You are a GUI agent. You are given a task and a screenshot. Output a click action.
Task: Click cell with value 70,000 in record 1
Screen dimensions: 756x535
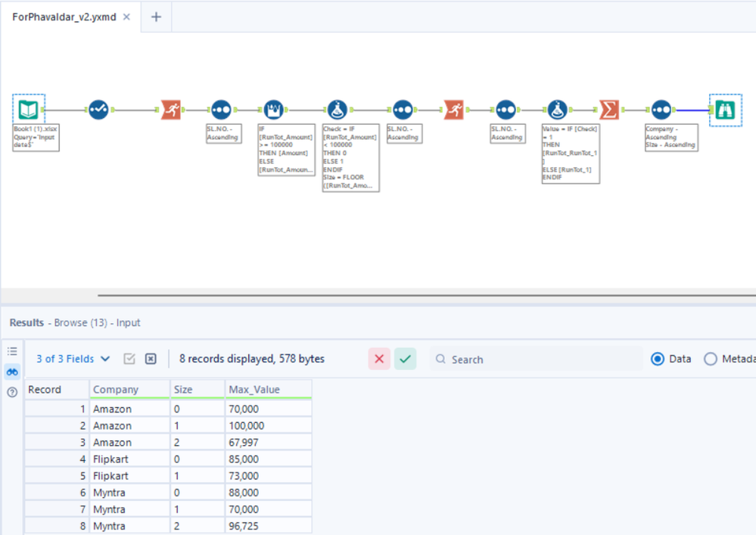coord(269,409)
